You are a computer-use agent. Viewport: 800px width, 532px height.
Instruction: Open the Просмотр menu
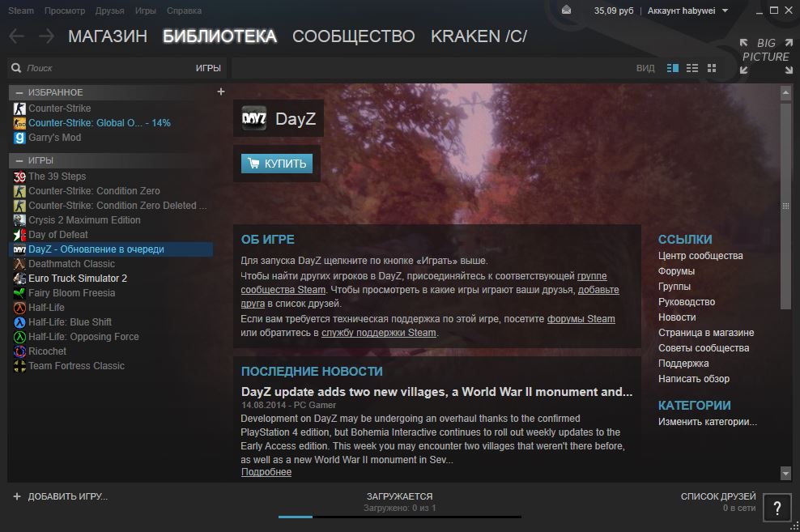(x=65, y=11)
